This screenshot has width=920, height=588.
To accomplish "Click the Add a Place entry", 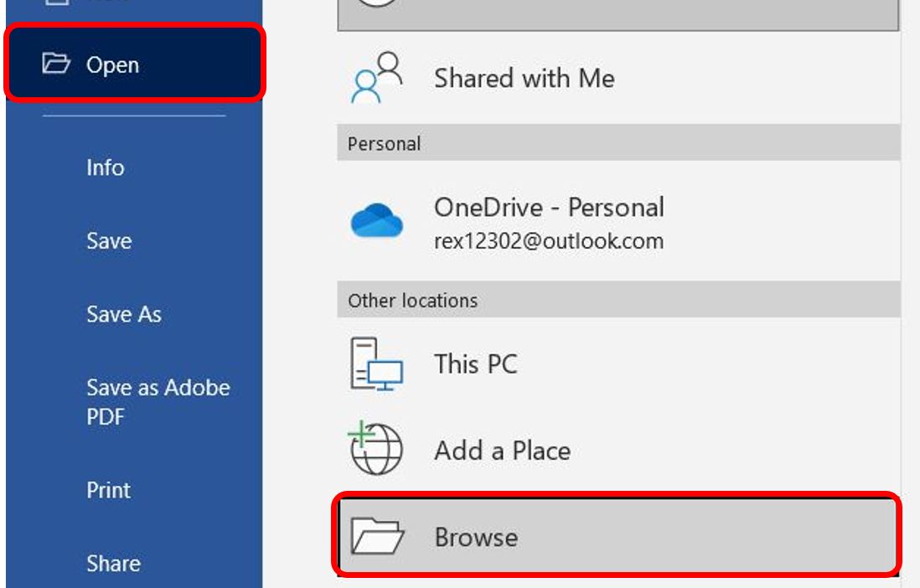I will tap(502, 450).
